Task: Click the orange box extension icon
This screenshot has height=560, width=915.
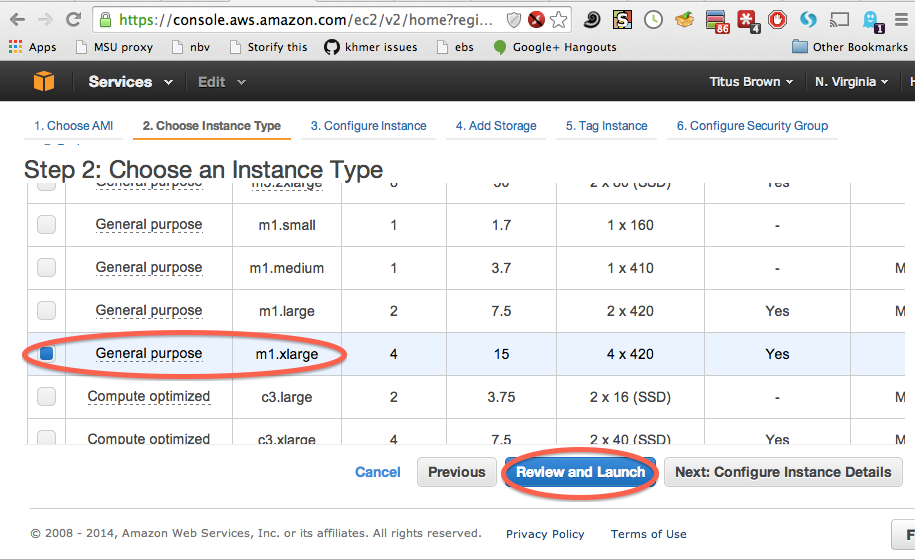Action: click(684, 20)
